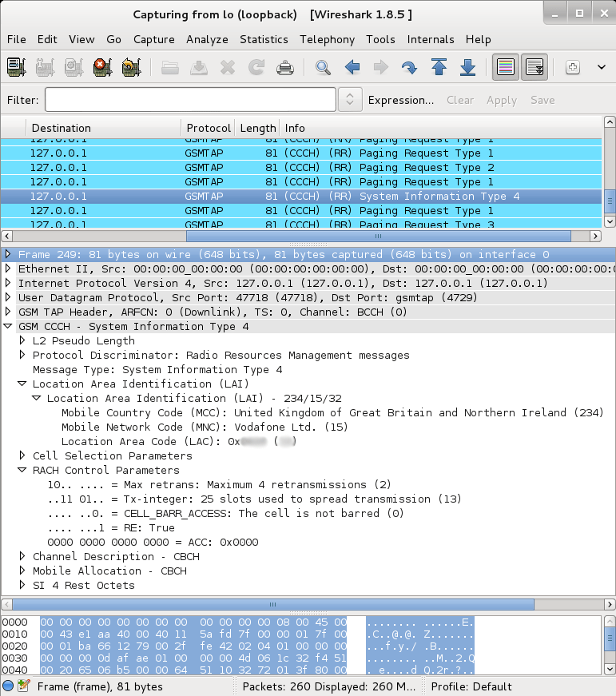Expand Channel Description - CBCH node
The image size is (616, 696).
[22, 556]
